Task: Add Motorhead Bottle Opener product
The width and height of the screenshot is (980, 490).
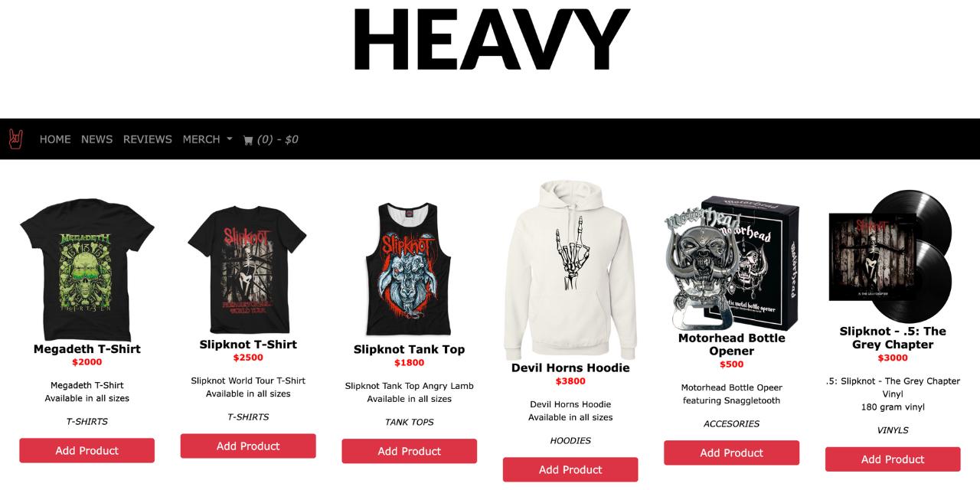Action: tap(732, 453)
